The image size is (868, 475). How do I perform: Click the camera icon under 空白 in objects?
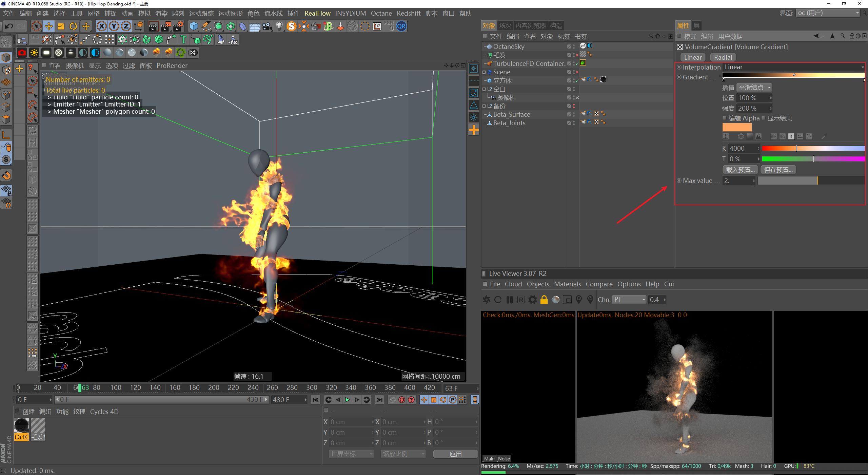(493, 97)
